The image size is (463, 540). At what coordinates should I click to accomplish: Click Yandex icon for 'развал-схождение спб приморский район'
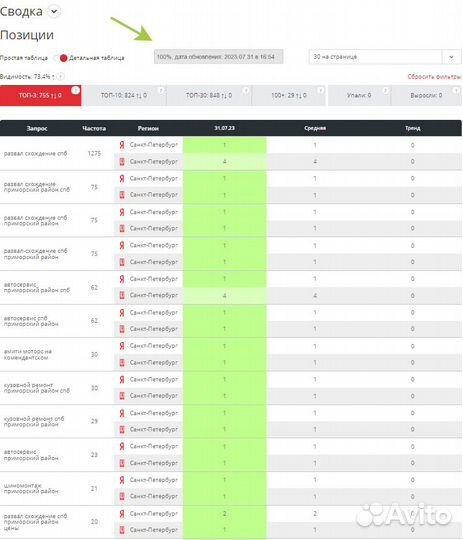pyautogui.click(x=122, y=245)
